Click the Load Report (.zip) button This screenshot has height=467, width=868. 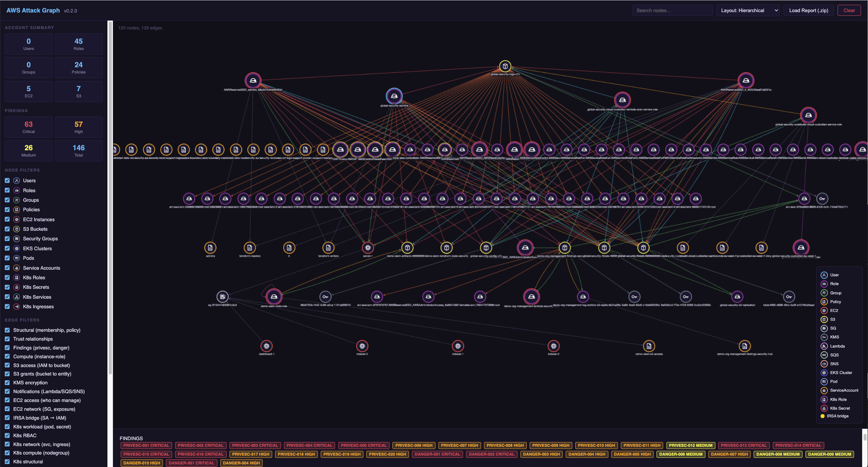808,10
